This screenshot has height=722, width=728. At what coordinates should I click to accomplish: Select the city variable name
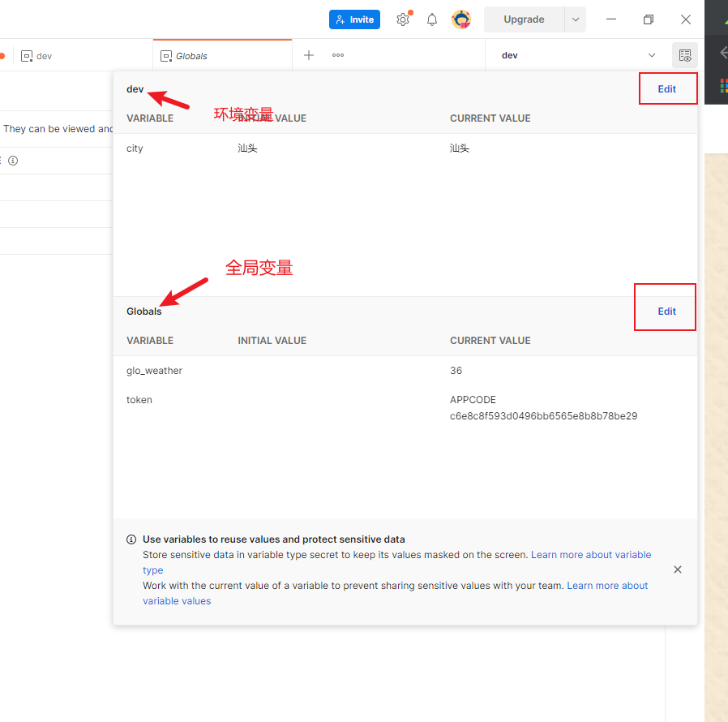[135, 148]
